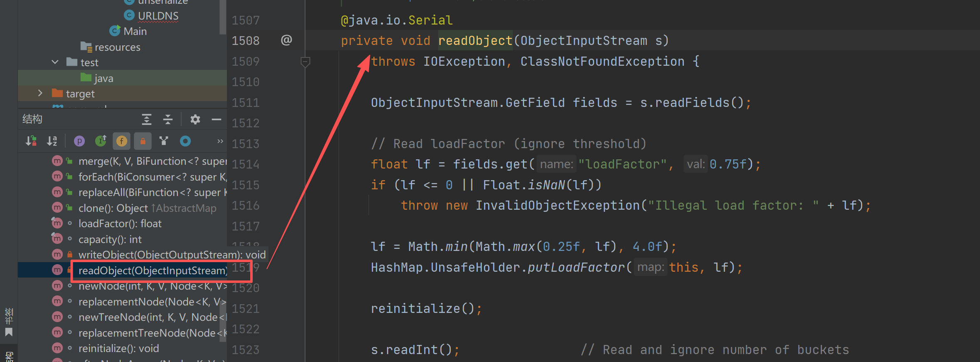This screenshot has height=362, width=980.
Task: Select readObject(ObjectInputStream) in Structure list
Action: point(152,270)
